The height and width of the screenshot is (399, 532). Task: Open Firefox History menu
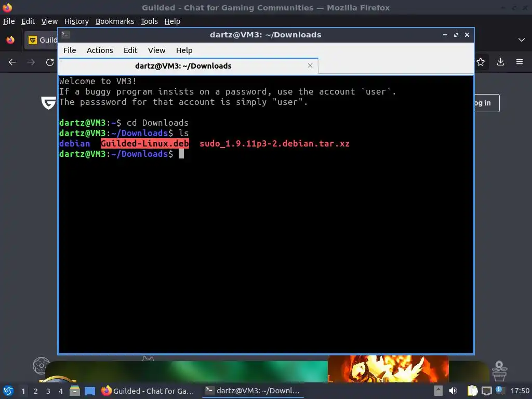tap(76, 21)
